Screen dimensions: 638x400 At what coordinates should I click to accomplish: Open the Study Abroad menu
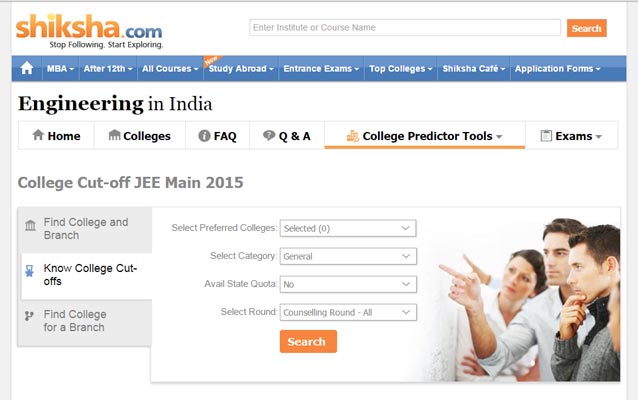point(241,69)
